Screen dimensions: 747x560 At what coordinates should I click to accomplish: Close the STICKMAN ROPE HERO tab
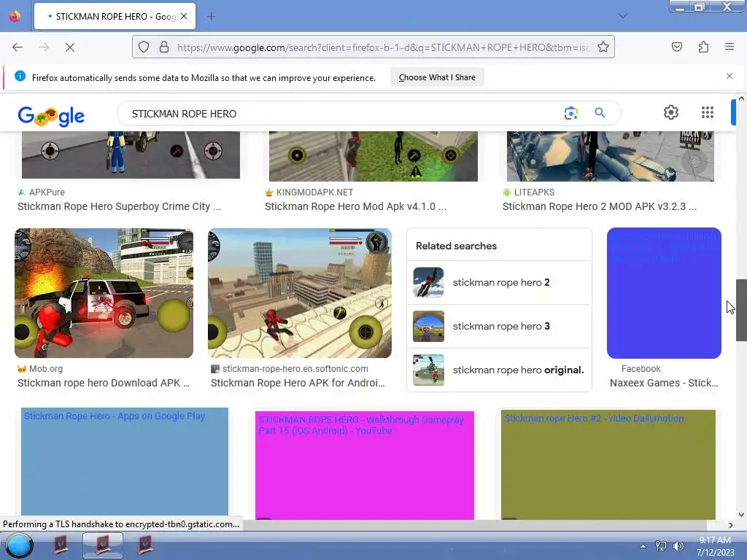click(x=184, y=16)
